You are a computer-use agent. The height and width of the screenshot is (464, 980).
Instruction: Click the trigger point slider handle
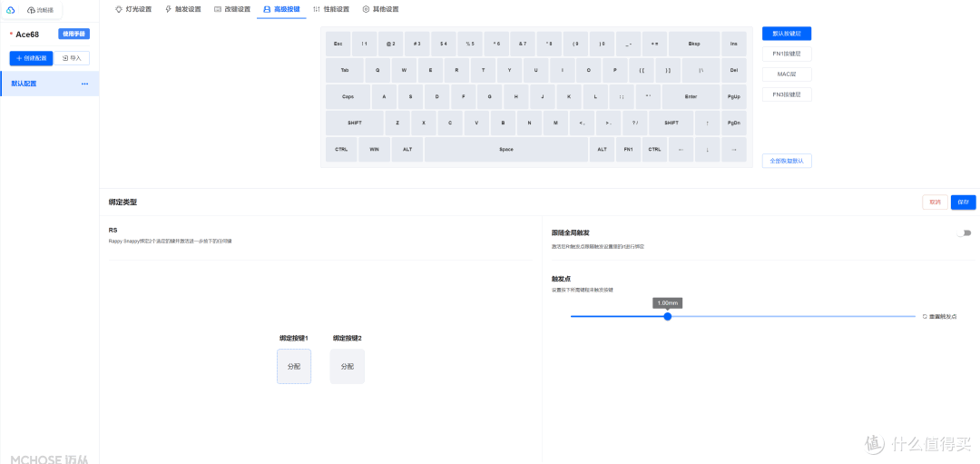[668, 316]
